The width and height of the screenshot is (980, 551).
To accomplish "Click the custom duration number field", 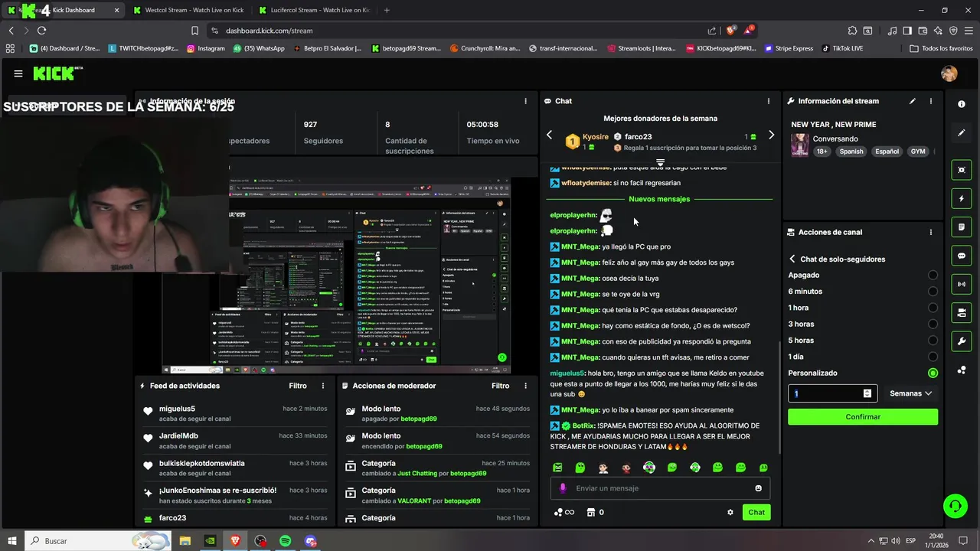I will point(832,393).
